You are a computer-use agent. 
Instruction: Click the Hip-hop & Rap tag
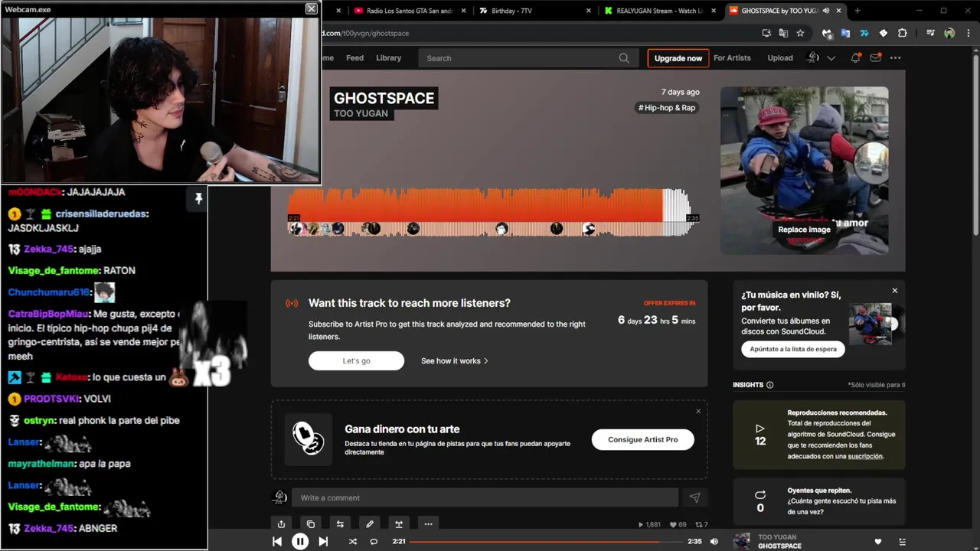pos(667,108)
